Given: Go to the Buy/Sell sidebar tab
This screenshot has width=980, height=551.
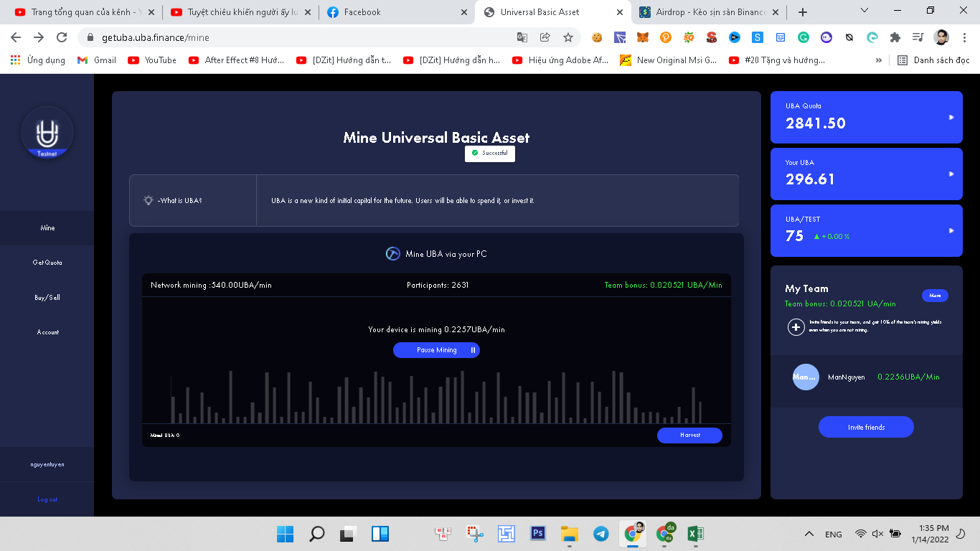Looking at the screenshot, I should pos(47,297).
